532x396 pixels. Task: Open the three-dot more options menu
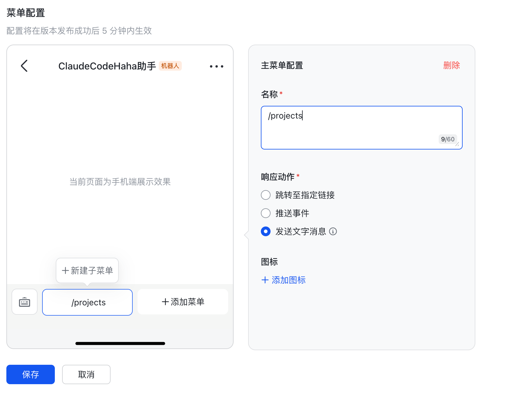tap(216, 66)
